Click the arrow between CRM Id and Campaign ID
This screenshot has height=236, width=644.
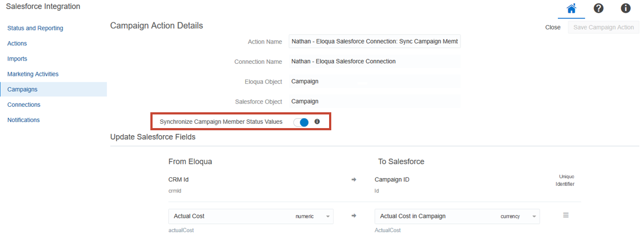[354, 179]
